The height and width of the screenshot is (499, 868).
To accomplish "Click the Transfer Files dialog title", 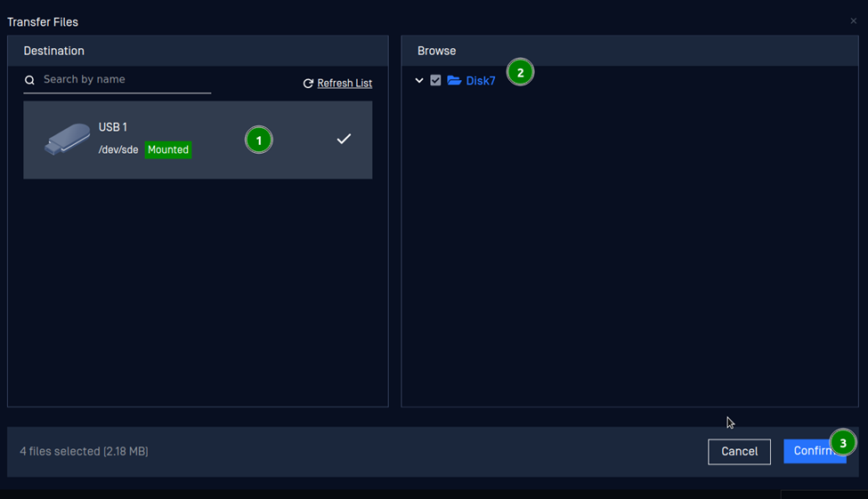I will coord(43,22).
